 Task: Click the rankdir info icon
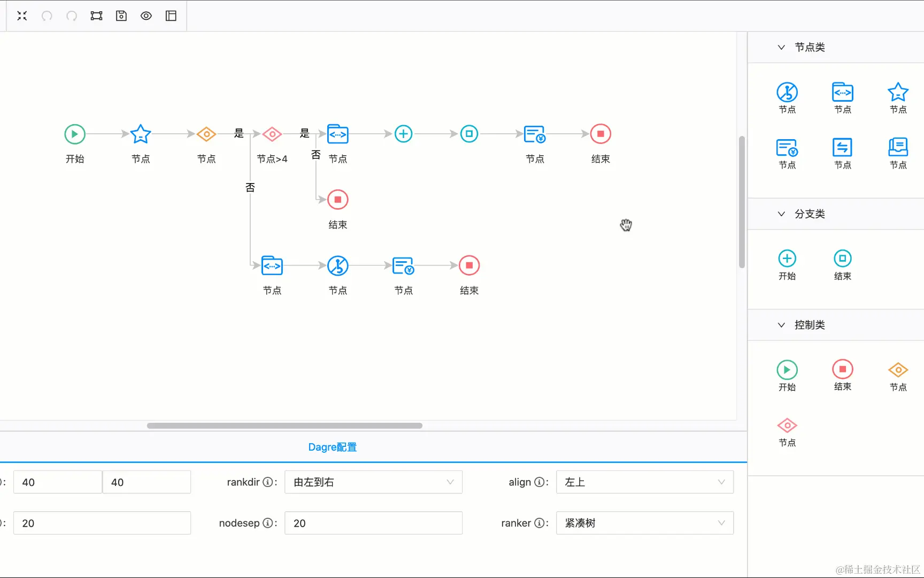click(267, 482)
